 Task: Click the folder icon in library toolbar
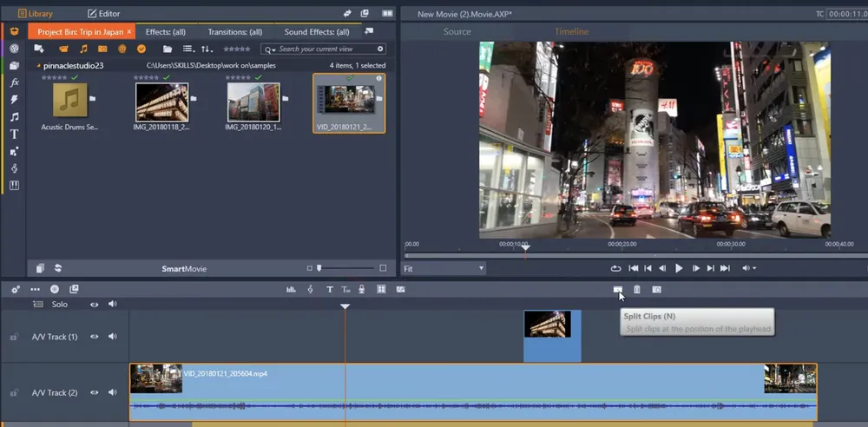(x=168, y=49)
